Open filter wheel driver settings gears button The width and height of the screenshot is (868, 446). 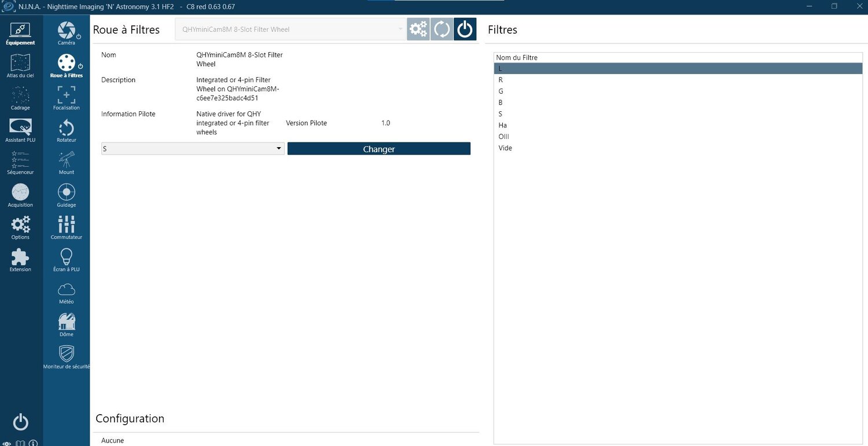(x=418, y=30)
